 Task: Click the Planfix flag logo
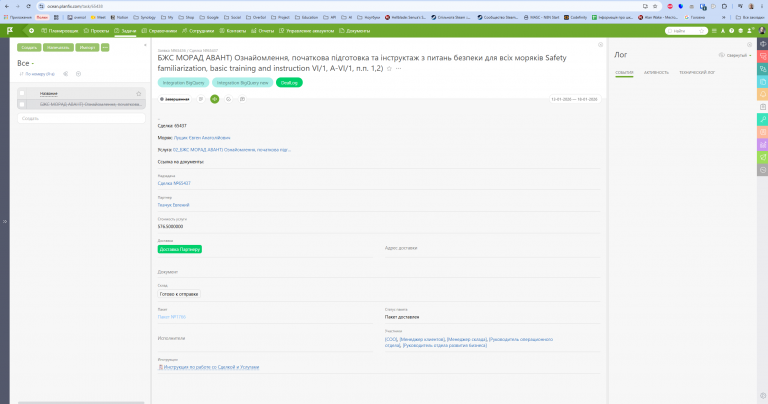coord(10,30)
